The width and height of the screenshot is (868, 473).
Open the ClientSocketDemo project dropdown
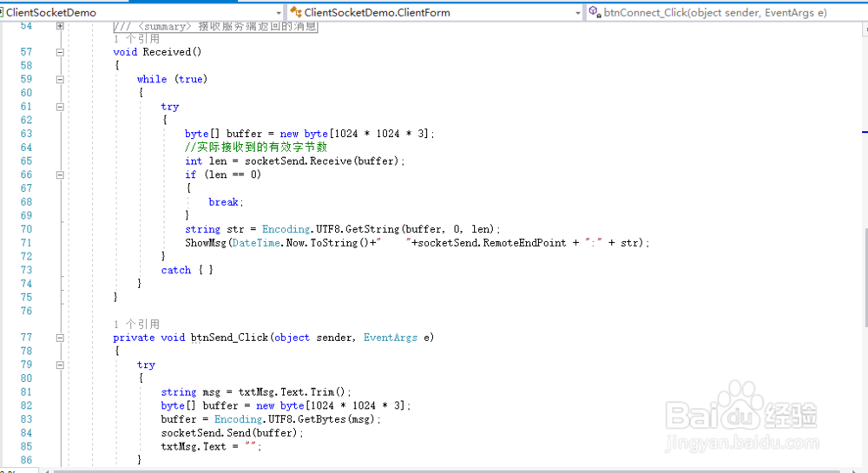pyautogui.click(x=143, y=12)
